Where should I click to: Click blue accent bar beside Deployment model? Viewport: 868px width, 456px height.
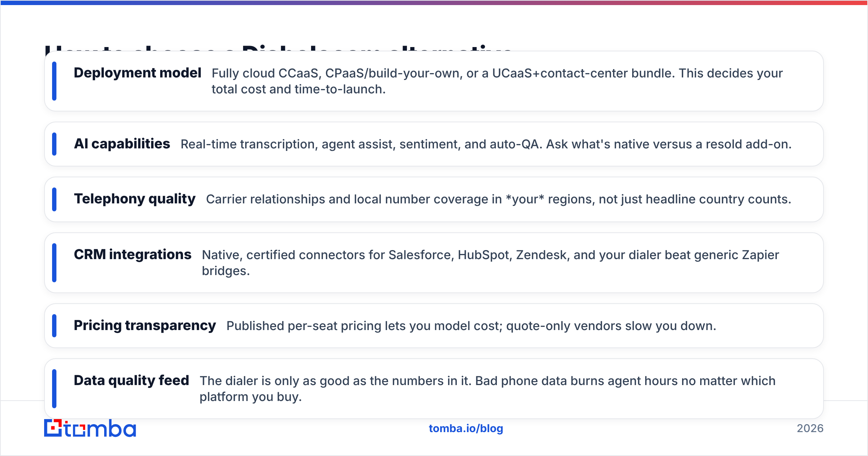pyautogui.click(x=54, y=81)
